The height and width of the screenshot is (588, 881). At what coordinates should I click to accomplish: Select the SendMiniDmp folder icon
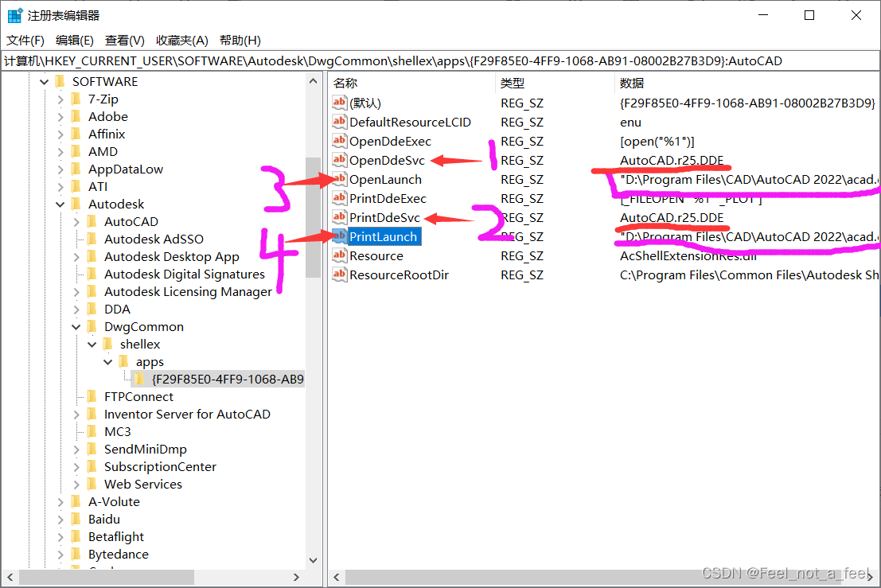92,449
